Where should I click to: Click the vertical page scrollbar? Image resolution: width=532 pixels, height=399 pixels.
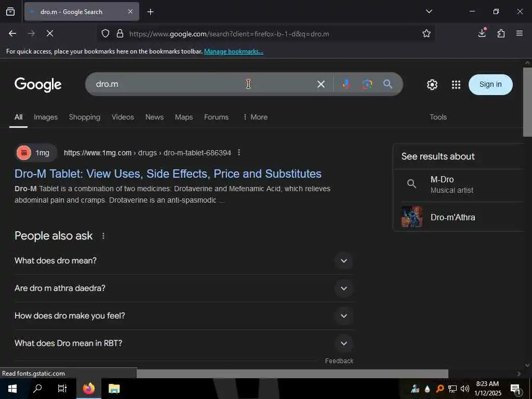527,102
